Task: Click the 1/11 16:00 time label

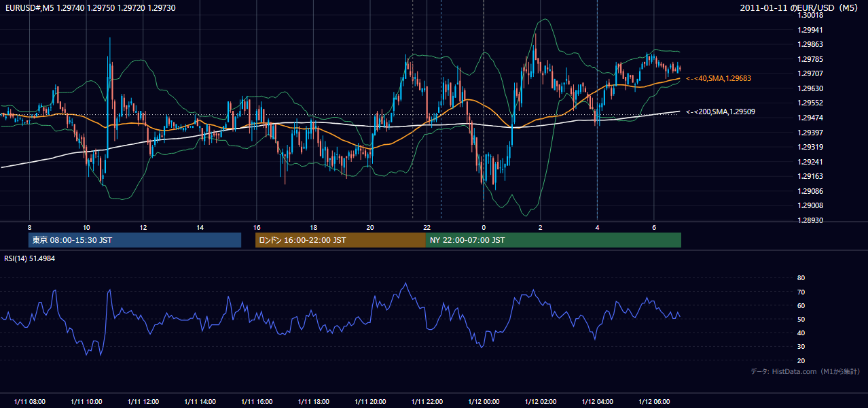Action: 257,402
